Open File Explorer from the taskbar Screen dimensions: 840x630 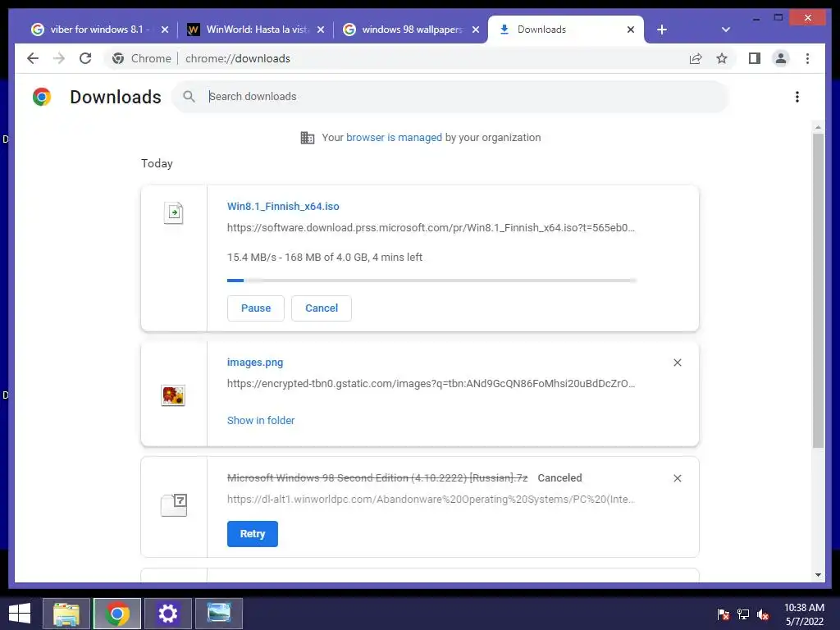66,614
